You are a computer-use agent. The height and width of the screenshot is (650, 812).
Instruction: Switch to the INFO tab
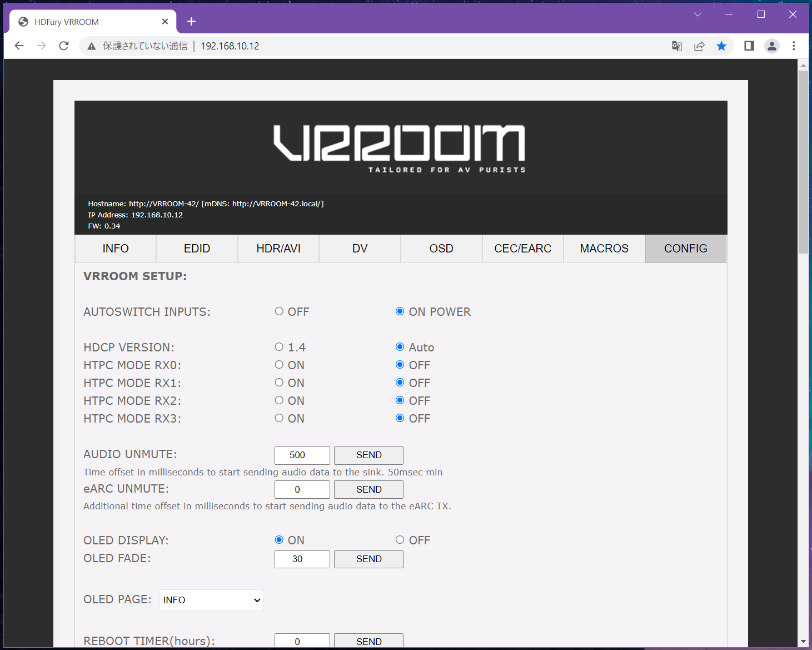point(116,249)
